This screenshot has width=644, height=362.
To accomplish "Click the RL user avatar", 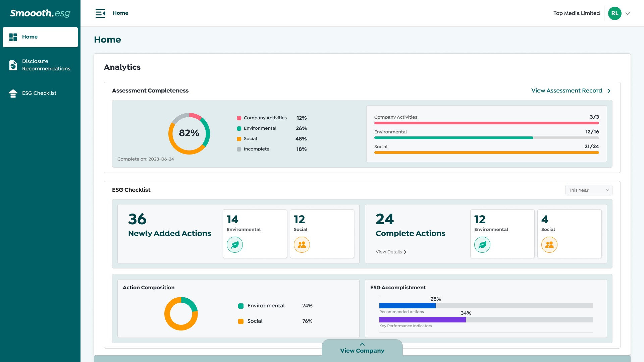I will [614, 13].
